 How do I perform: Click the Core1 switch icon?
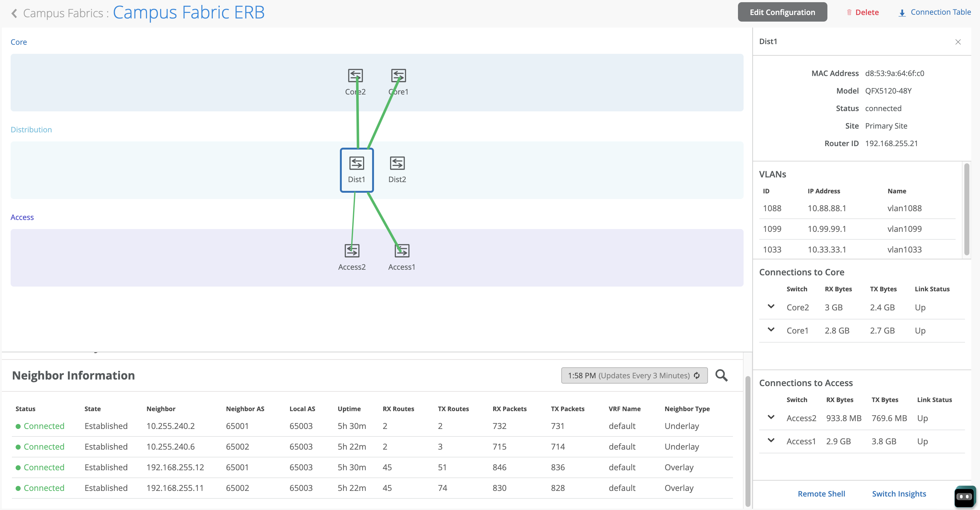(398, 76)
